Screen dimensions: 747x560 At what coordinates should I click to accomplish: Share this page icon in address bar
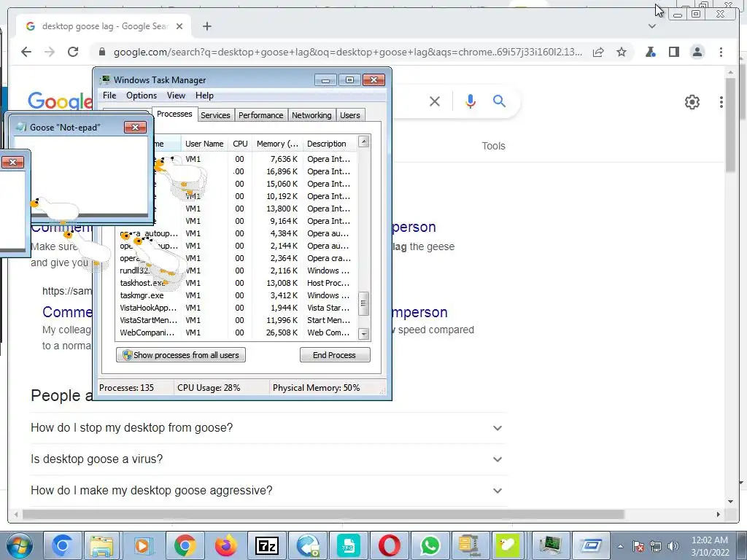coord(598,52)
